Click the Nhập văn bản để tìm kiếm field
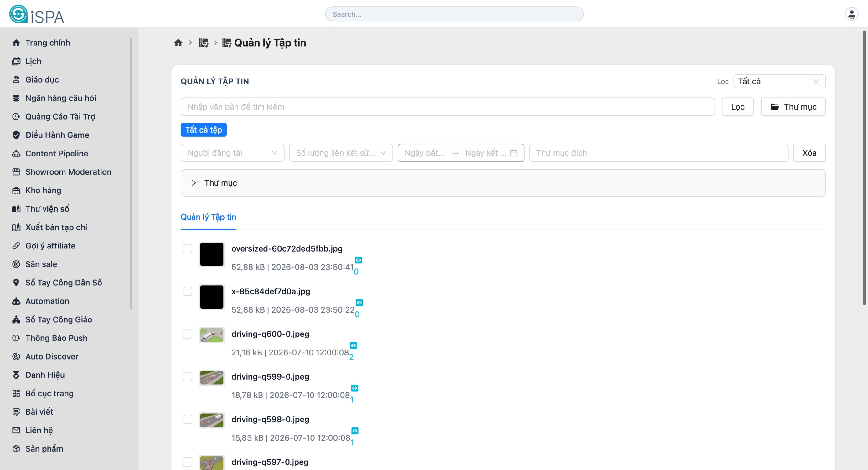This screenshot has height=470, width=868. click(447, 107)
